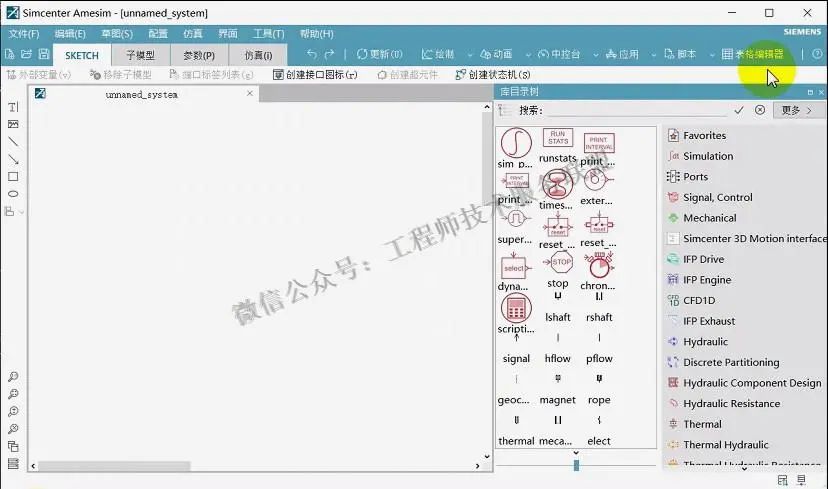The height and width of the screenshot is (489, 828).
Task: Click the Redo arrow
Action: coord(330,54)
